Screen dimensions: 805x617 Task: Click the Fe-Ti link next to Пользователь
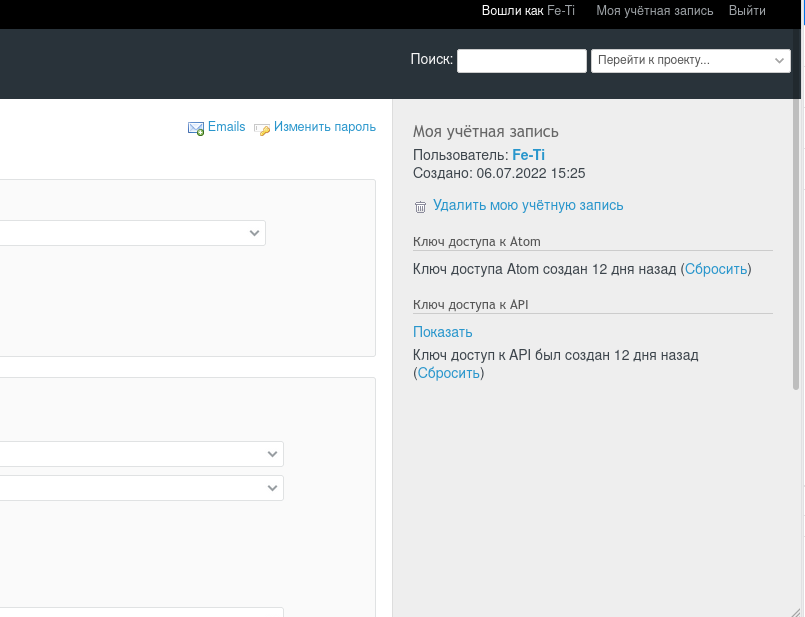528,155
